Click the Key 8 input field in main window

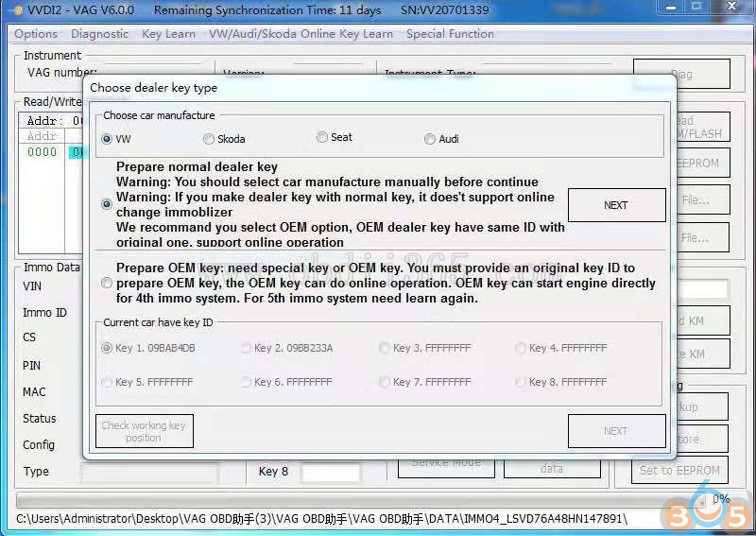331,473
